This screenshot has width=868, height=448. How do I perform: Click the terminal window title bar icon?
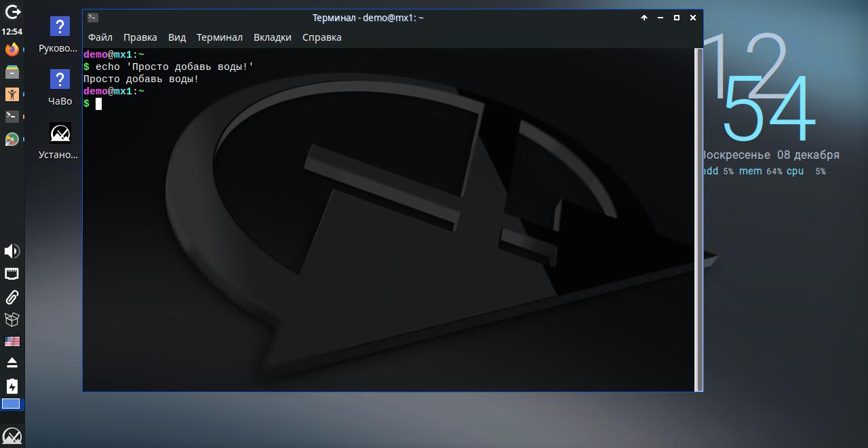coord(93,18)
